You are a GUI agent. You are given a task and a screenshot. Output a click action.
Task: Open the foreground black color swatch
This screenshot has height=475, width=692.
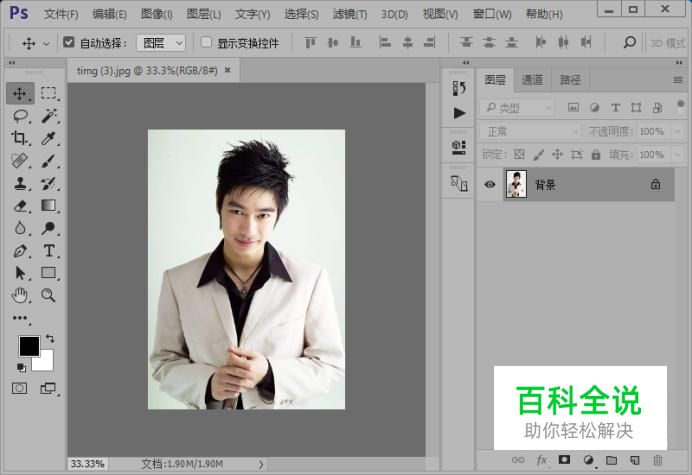(29, 346)
